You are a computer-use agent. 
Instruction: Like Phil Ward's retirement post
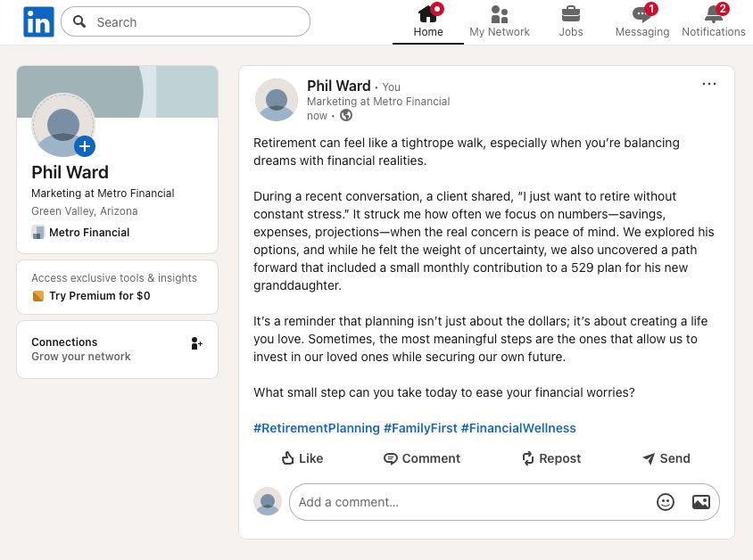(302, 458)
